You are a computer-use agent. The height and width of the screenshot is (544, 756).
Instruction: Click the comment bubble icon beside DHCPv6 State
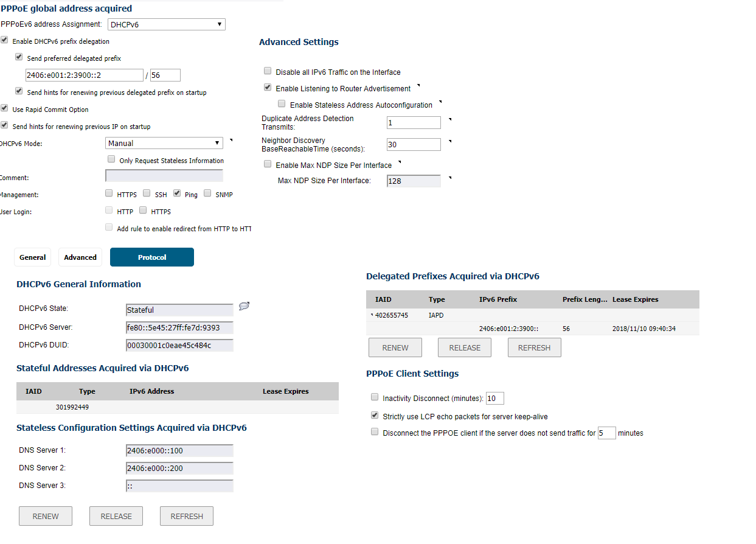tap(244, 306)
